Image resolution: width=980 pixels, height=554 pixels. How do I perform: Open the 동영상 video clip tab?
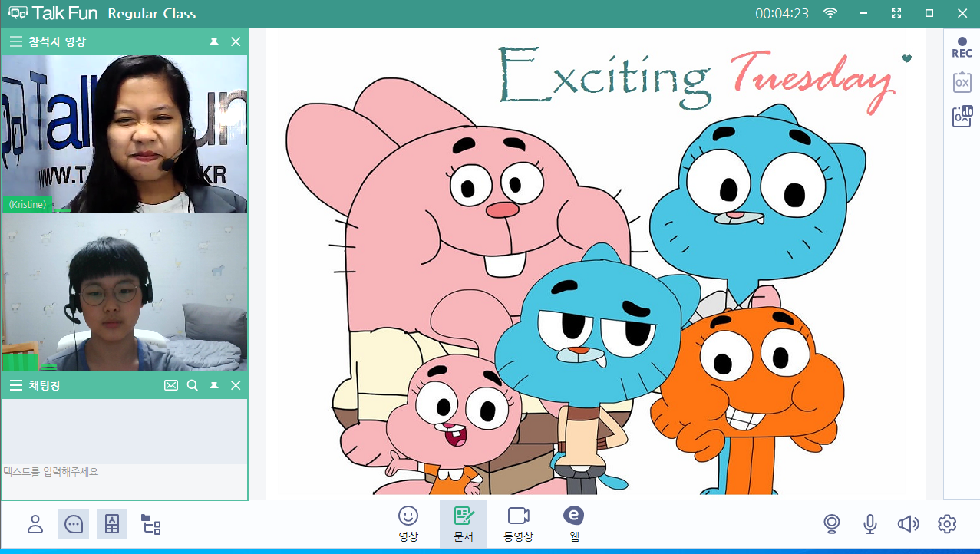pyautogui.click(x=518, y=524)
